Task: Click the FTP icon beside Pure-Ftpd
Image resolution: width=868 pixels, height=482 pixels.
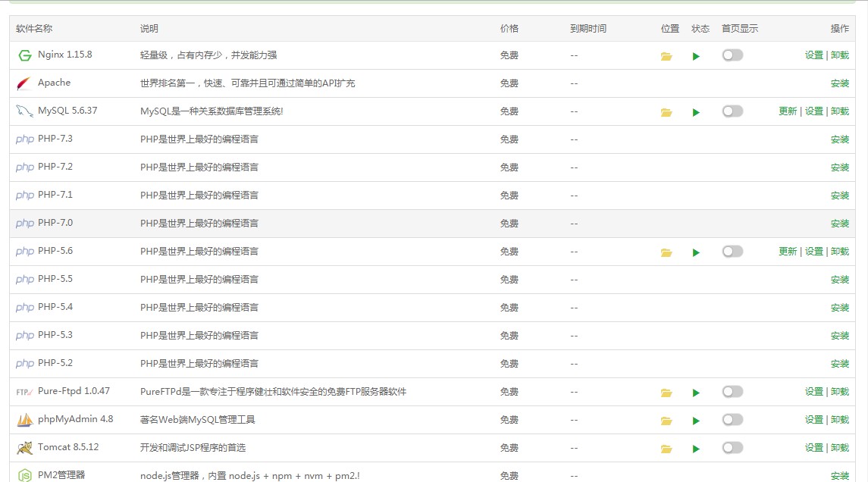Action: point(24,392)
